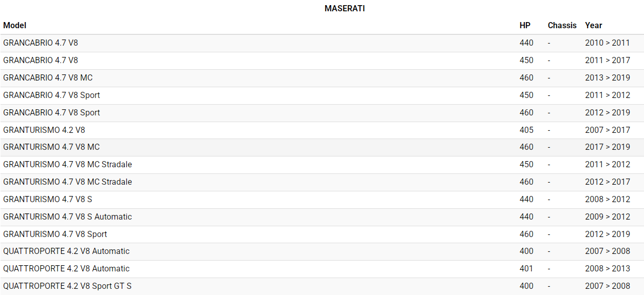Click the Model column header
Viewport: 644px width, 295px height.
coord(15,25)
